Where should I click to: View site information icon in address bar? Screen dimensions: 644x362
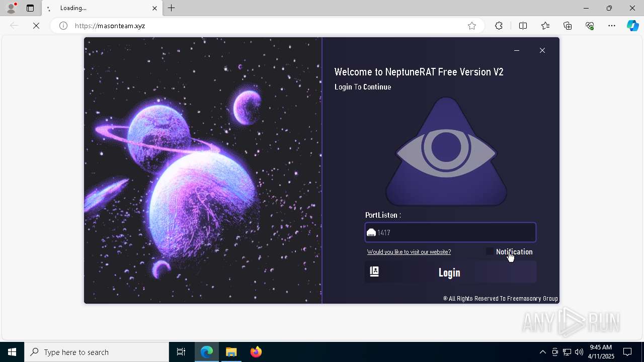[63, 26]
